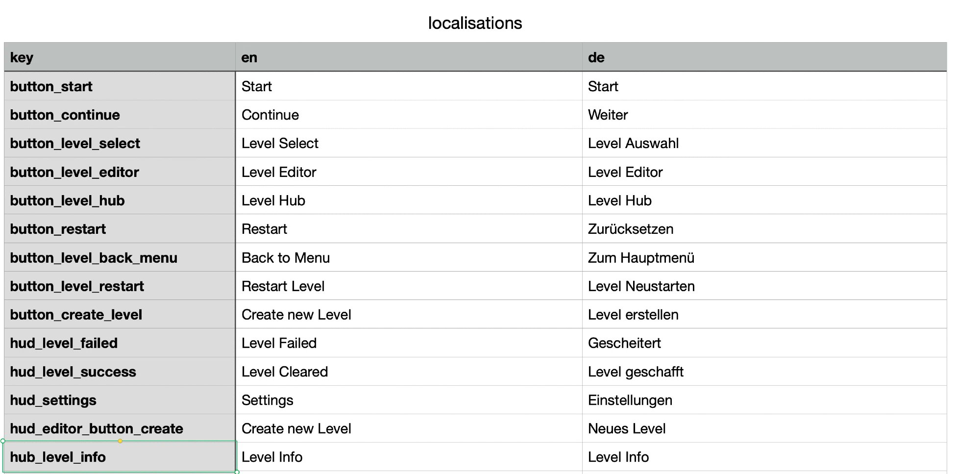Click the yellow handle above hub_level_info
This screenshot has height=474, width=980.
pos(120,441)
